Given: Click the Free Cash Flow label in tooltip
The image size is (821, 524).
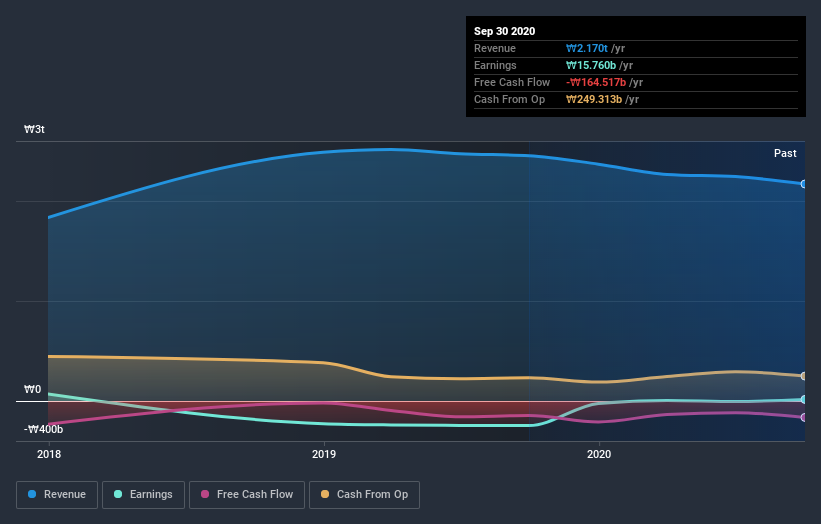Looking at the screenshot, I should (512, 83).
